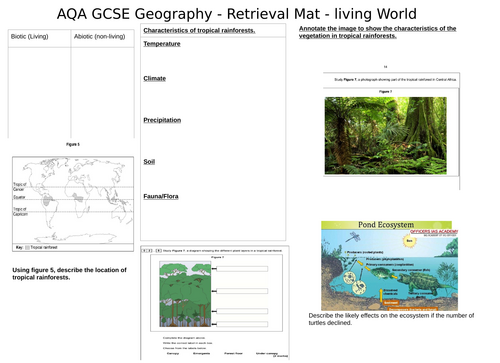500x363 pixels.
Task: Click the 'Precipitation' heading
Action: (162, 120)
